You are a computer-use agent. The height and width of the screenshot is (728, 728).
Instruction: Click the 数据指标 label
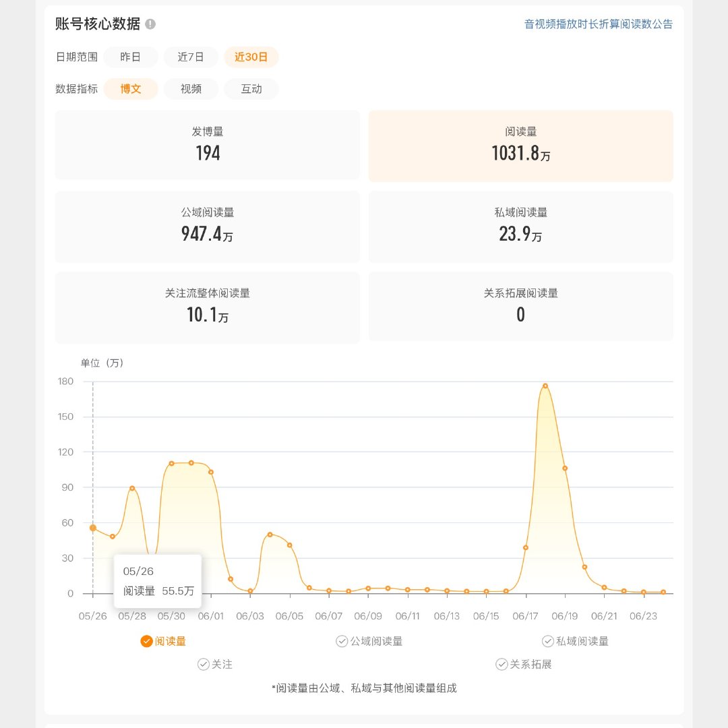point(77,89)
